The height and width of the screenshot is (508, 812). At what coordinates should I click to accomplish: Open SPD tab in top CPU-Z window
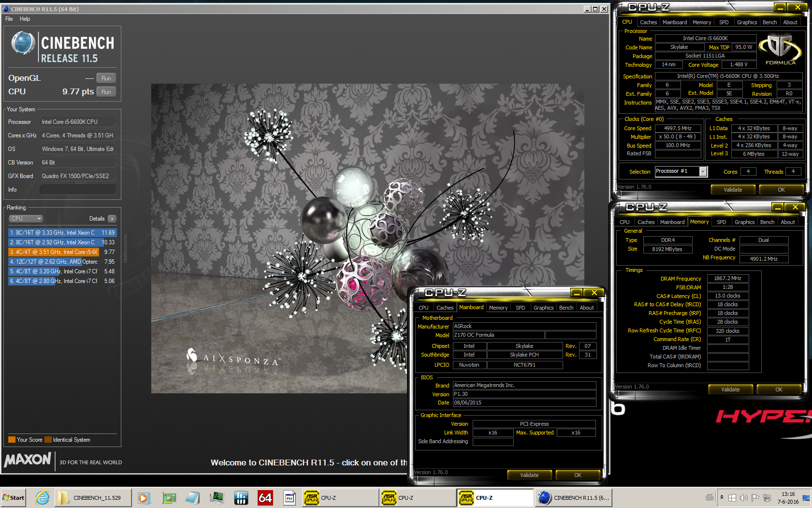[x=724, y=22]
